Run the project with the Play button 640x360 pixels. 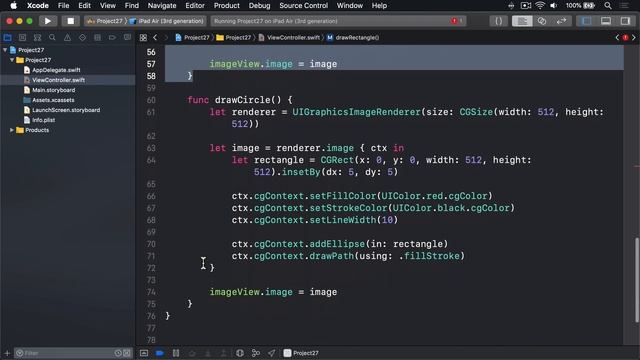tap(48, 21)
